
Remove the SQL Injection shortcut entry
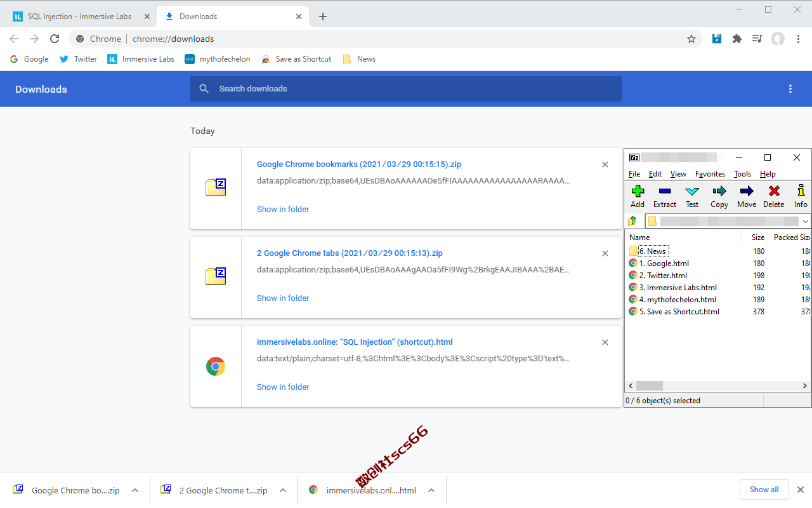click(x=605, y=342)
